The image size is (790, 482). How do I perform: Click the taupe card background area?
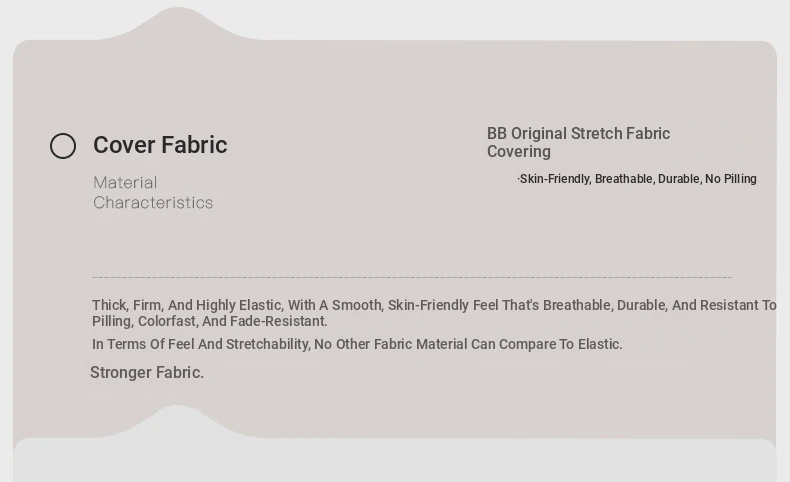pyautogui.click(x=353, y=237)
